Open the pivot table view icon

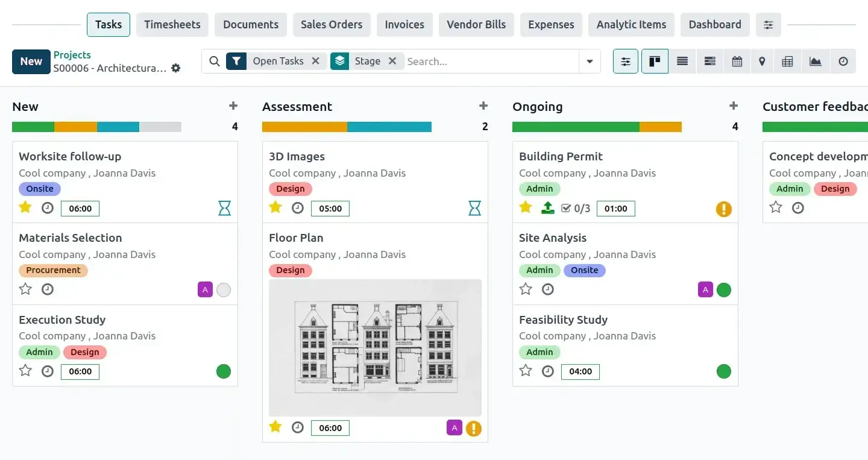787,61
